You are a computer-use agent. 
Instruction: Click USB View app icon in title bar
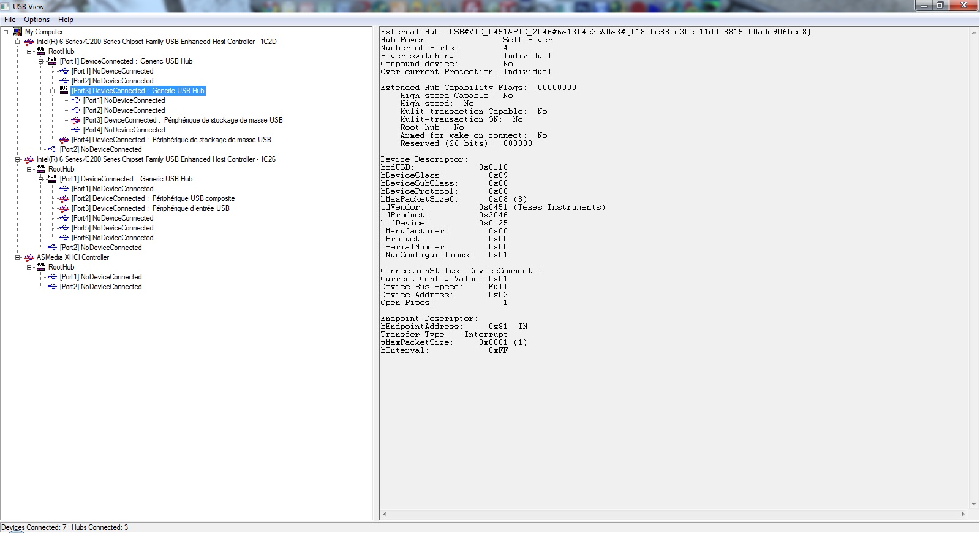point(6,6)
